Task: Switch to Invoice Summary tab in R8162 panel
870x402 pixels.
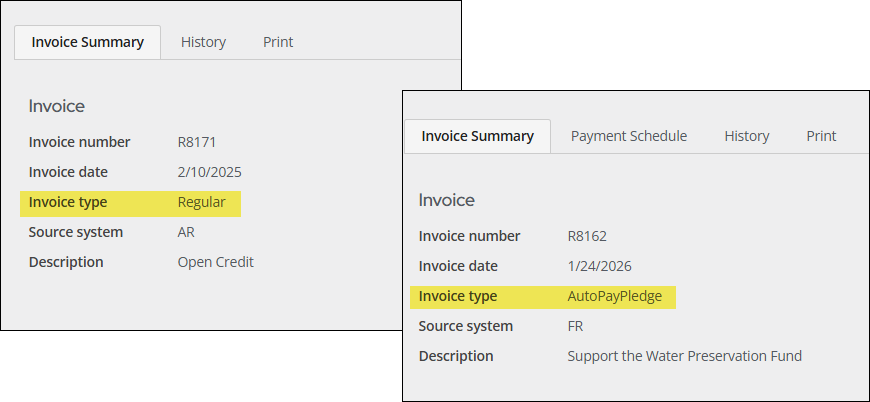Action: pyautogui.click(x=477, y=136)
